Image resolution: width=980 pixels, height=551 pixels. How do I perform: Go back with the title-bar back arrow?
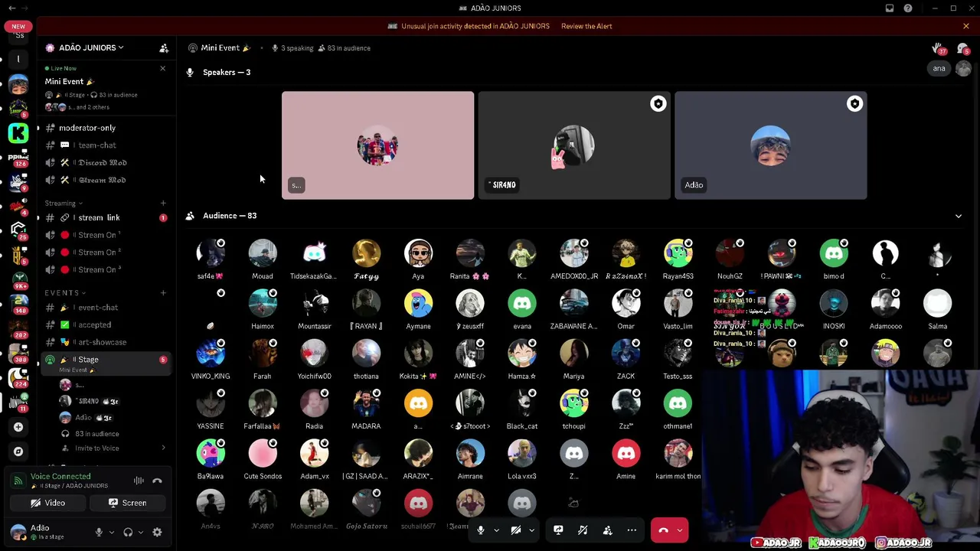[x=11, y=8]
